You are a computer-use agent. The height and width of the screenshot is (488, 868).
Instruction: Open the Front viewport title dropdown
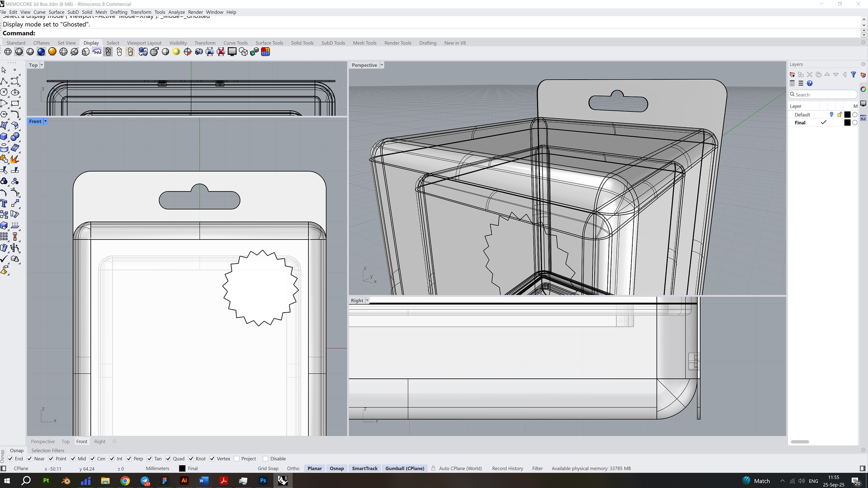45,122
